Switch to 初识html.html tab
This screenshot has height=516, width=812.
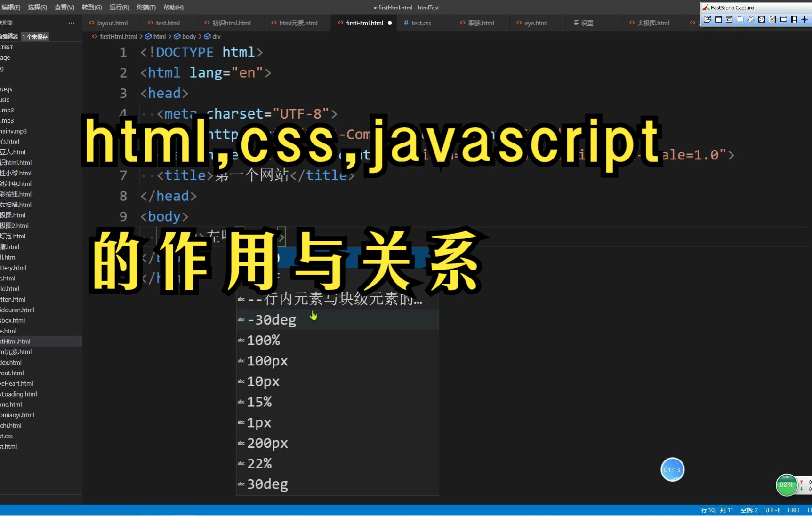[x=231, y=23]
